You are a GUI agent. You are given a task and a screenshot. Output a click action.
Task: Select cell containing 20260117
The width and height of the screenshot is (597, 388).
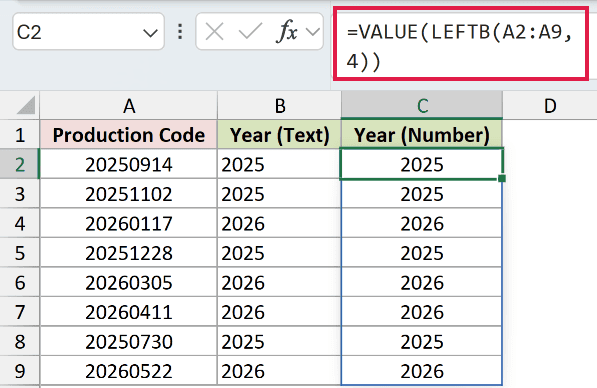pos(129,224)
